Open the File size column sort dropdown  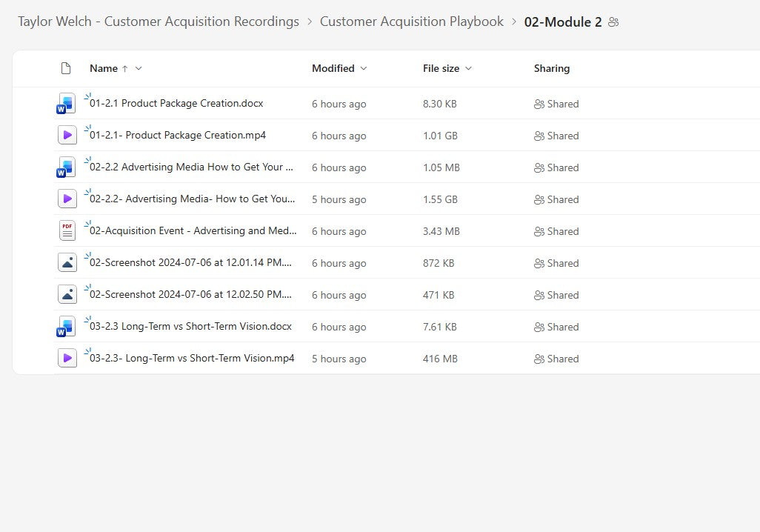(x=467, y=68)
